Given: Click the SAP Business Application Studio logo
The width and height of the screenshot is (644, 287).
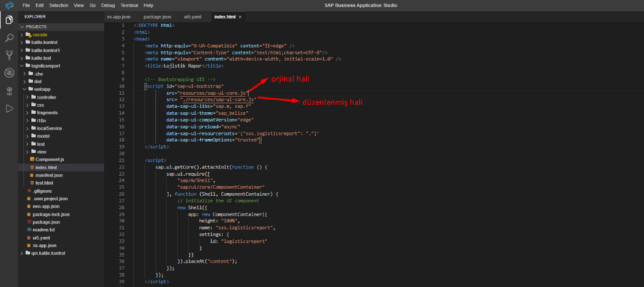Looking at the screenshot, I should (9, 5).
